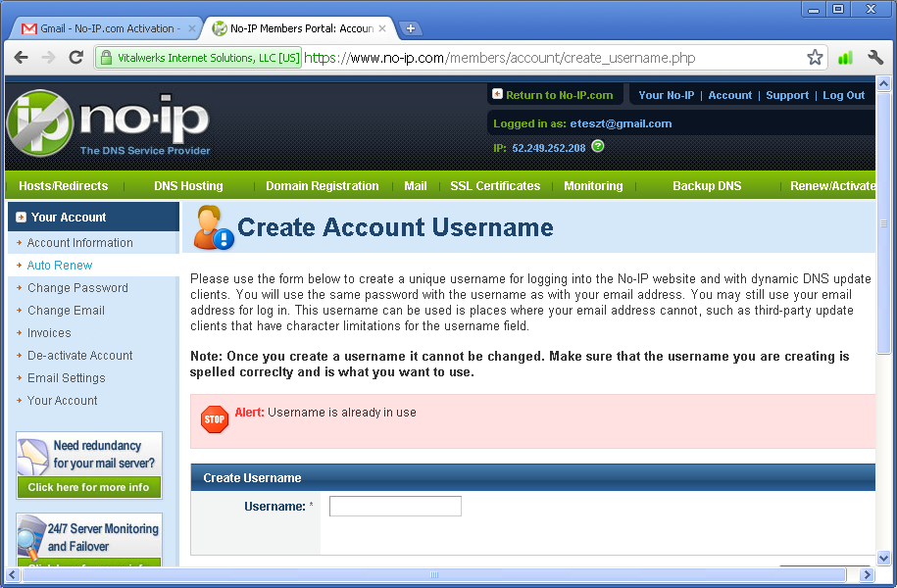Image resolution: width=897 pixels, height=588 pixels.
Task: Click the horizontal scrollbar left arrow
Action: 12,574
